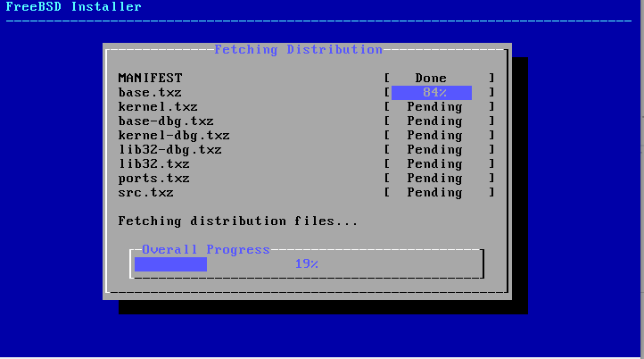Screen dimensions: 644x359
Task: Select the MANIFEST entry
Action: click(x=150, y=79)
